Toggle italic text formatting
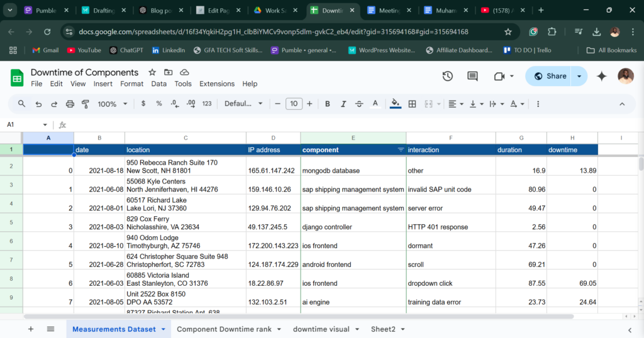Image resolution: width=644 pixels, height=338 pixels. [343, 104]
